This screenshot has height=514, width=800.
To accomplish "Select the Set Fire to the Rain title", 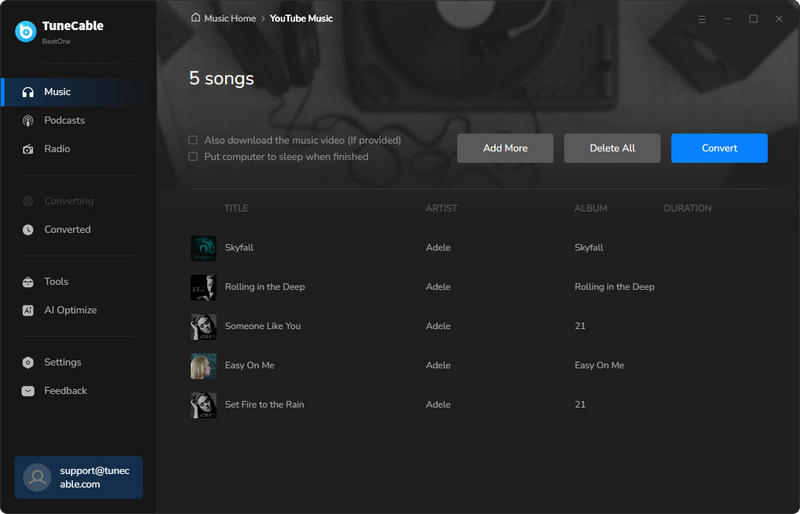I will (264, 405).
